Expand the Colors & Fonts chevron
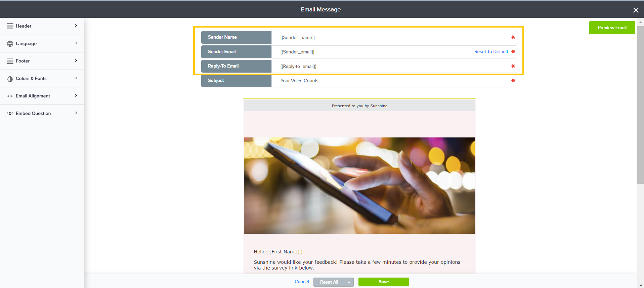The height and width of the screenshot is (288, 644). click(x=76, y=78)
